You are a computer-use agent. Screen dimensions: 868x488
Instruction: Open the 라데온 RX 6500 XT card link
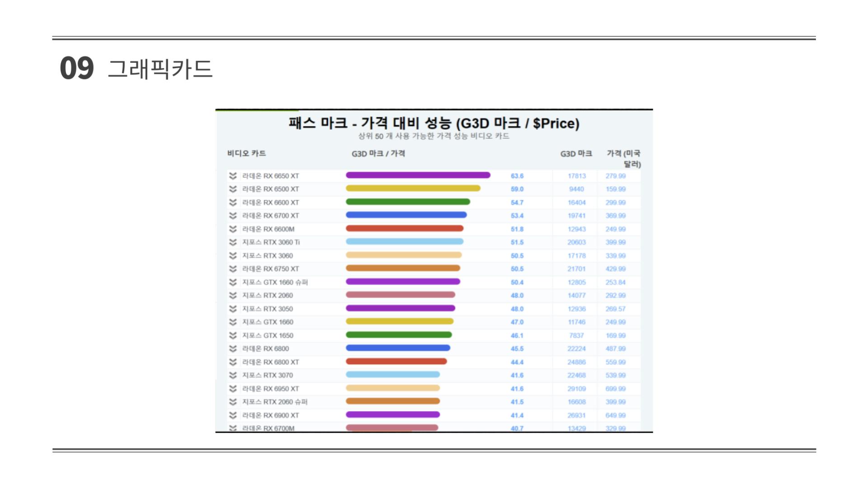click(x=270, y=189)
